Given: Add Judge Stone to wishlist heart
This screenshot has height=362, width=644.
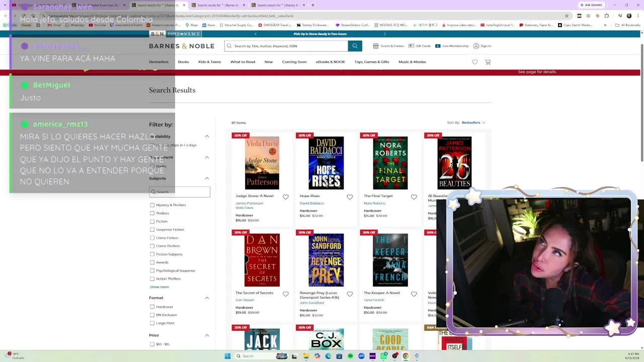Looking at the screenshot, I should (x=285, y=197).
